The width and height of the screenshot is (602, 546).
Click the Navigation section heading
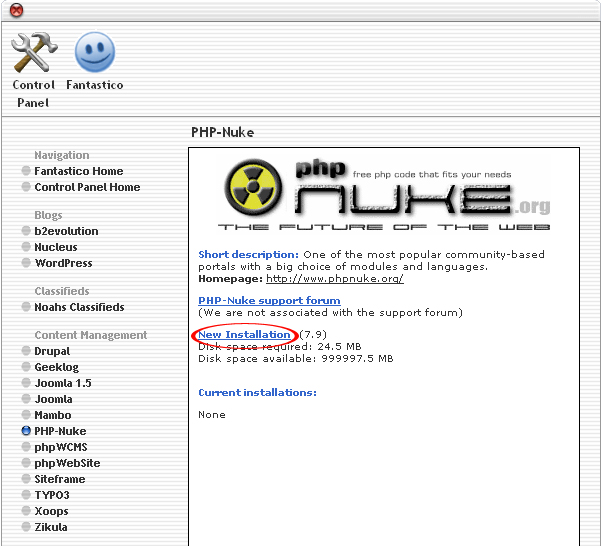point(62,155)
